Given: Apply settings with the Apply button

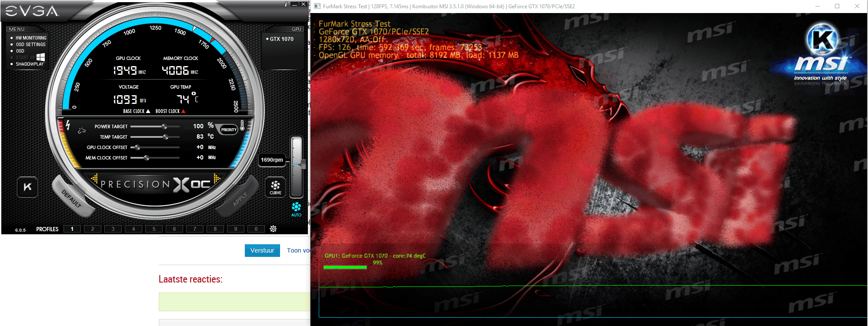Looking at the screenshot, I should [240, 198].
